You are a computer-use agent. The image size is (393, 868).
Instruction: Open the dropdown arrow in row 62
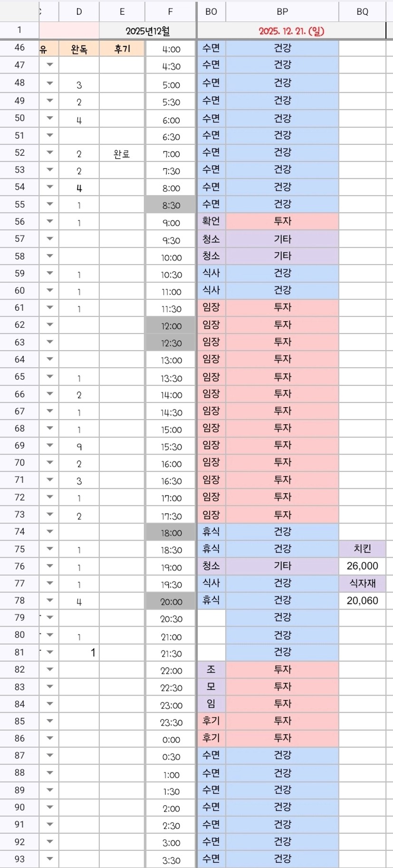tap(49, 325)
